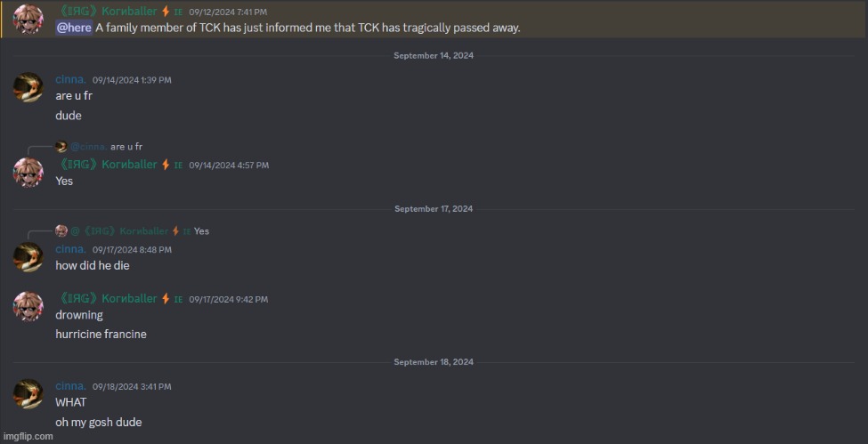Click the September 14, 2024 date divider

click(x=434, y=55)
